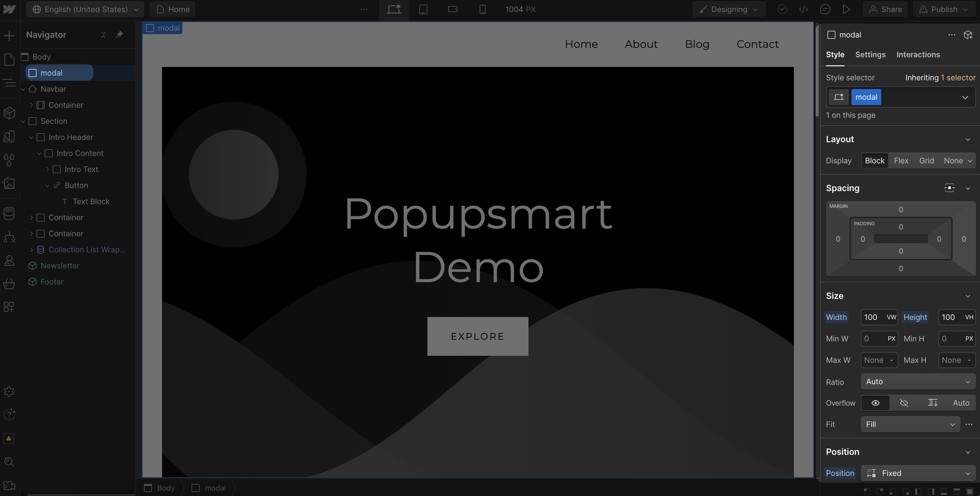Open the Apps panel icon

[9, 307]
